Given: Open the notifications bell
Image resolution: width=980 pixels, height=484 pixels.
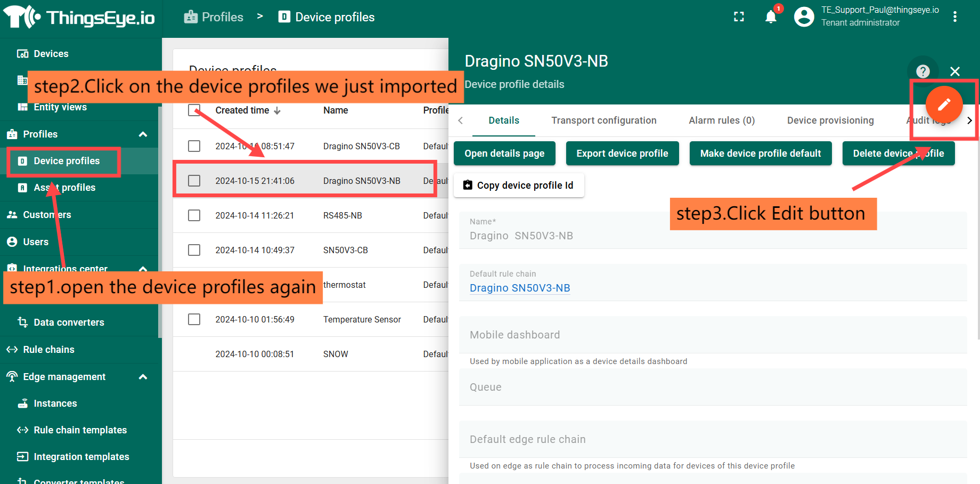Looking at the screenshot, I should pos(770,17).
